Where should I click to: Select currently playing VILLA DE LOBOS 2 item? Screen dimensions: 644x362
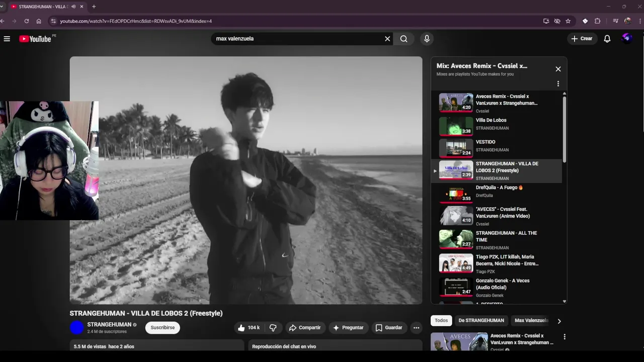point(497,171)
